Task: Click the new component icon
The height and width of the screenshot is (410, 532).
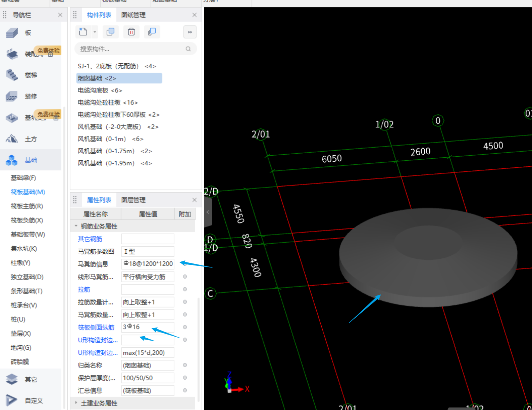Action: pos(83,32)
